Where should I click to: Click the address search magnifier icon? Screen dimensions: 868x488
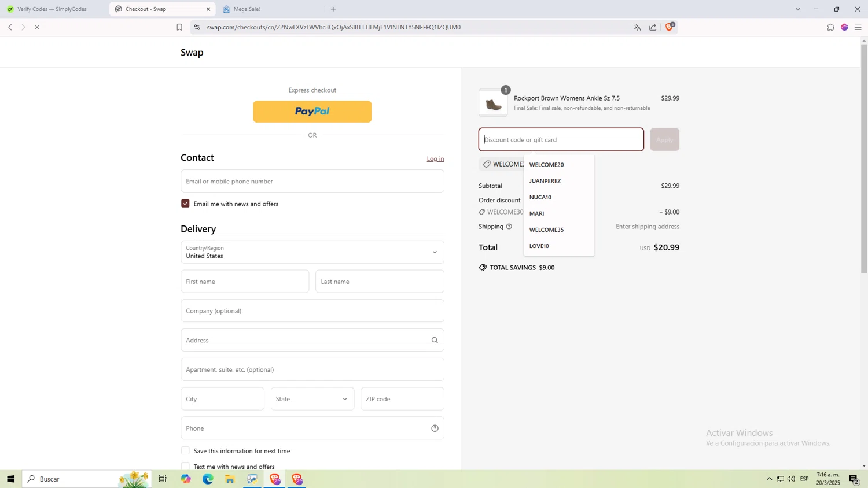coord(435,340)
